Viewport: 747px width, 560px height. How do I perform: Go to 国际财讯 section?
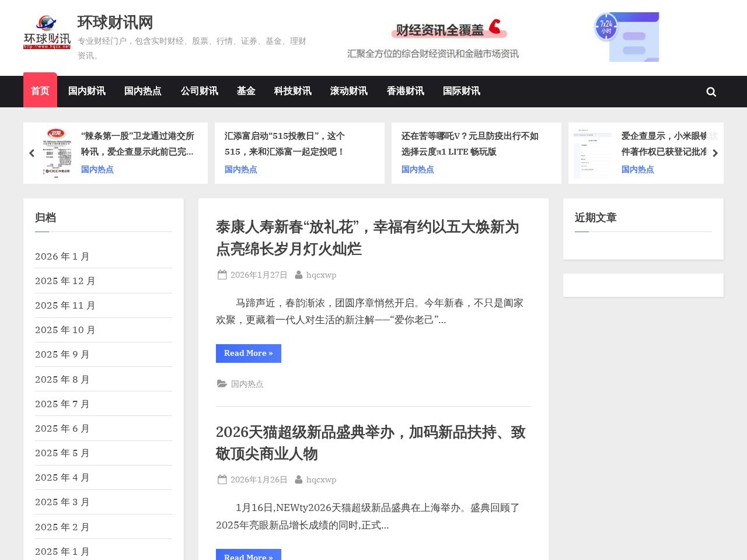[461, 91]
